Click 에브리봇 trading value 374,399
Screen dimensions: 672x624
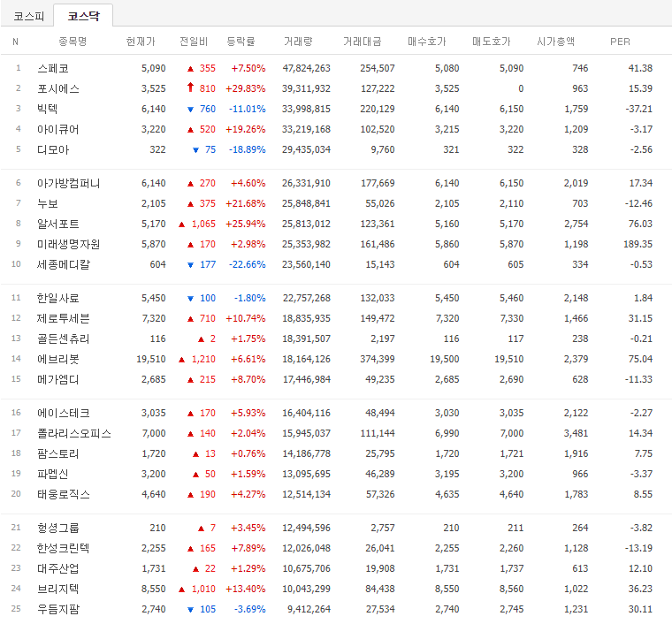tap(378, 360)
